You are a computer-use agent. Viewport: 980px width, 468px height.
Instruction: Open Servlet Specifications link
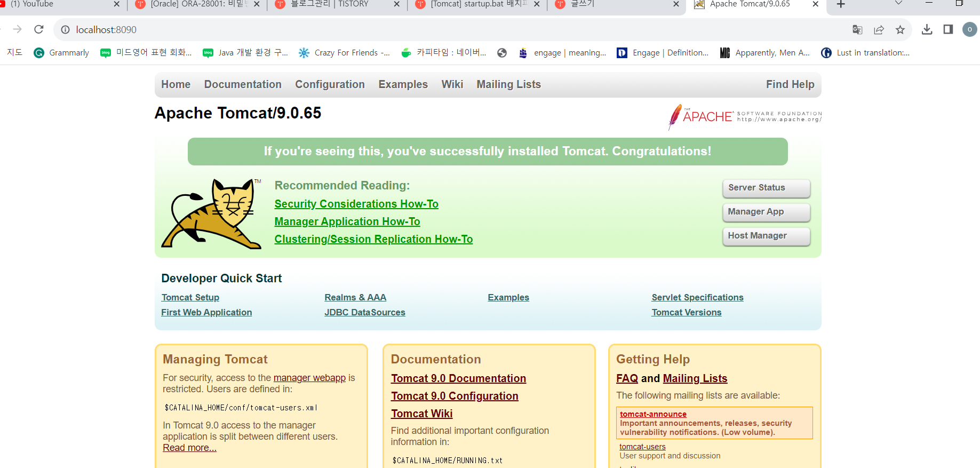[x=697, y=297]
